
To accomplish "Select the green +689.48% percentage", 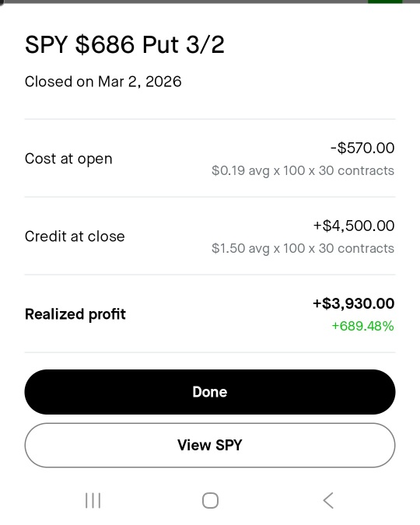I will pos(362,326).
